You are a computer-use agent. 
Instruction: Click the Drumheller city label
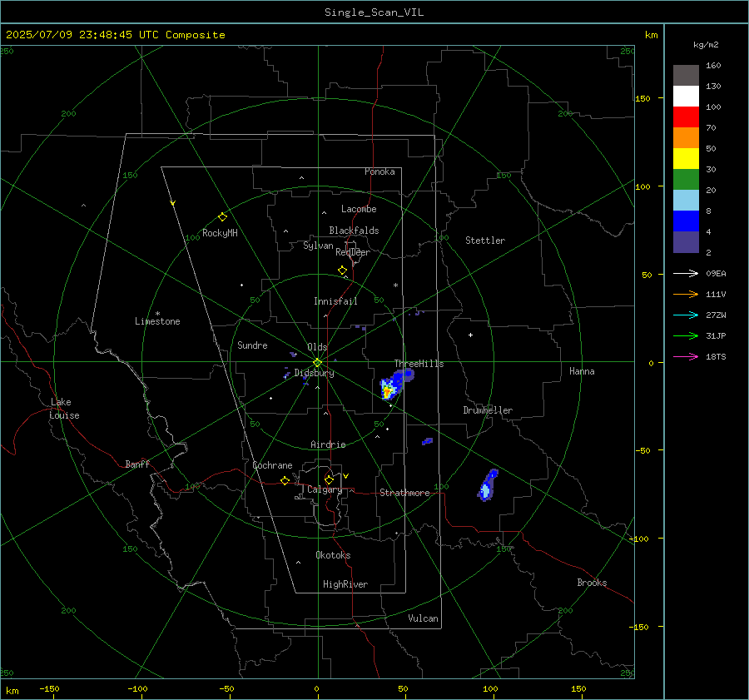coord(488,410)
